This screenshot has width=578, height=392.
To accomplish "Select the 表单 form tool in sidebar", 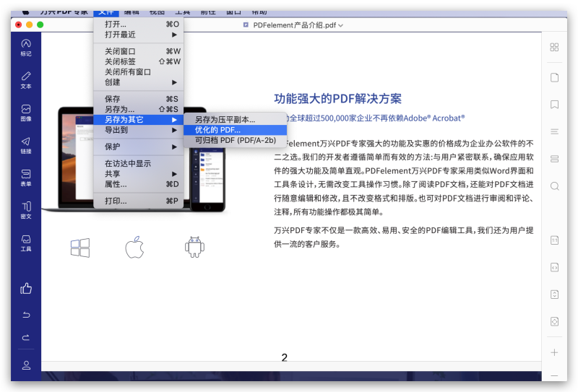I will click(x=26, y=178).
